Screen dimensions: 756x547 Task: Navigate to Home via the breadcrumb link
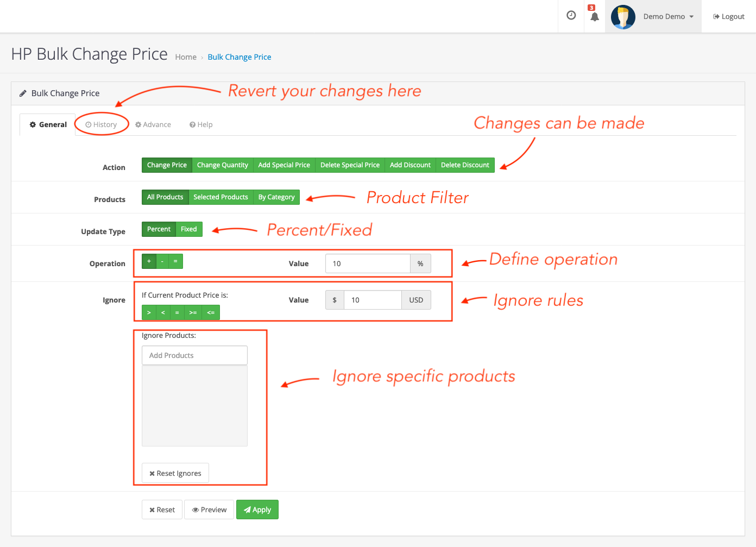(x=186, y=56)
